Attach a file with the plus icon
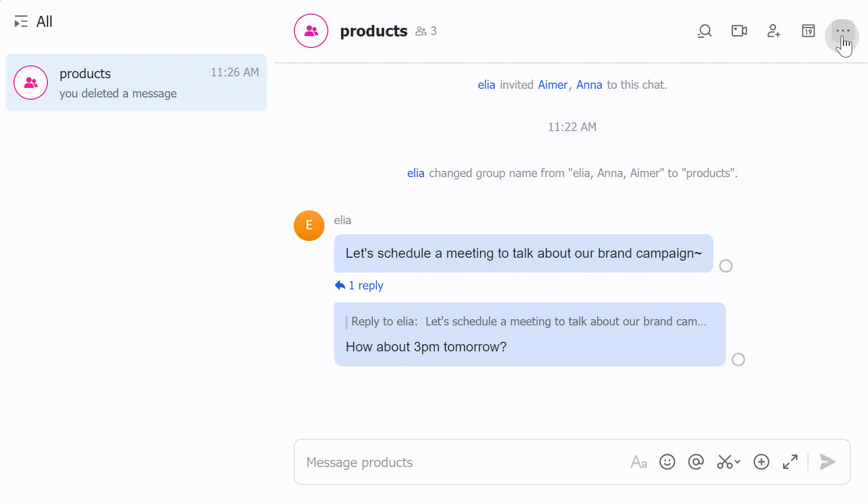 [x=760, y=462]
